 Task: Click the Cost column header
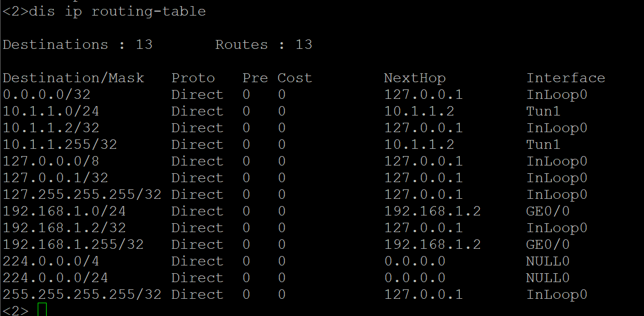pos(295,78)
